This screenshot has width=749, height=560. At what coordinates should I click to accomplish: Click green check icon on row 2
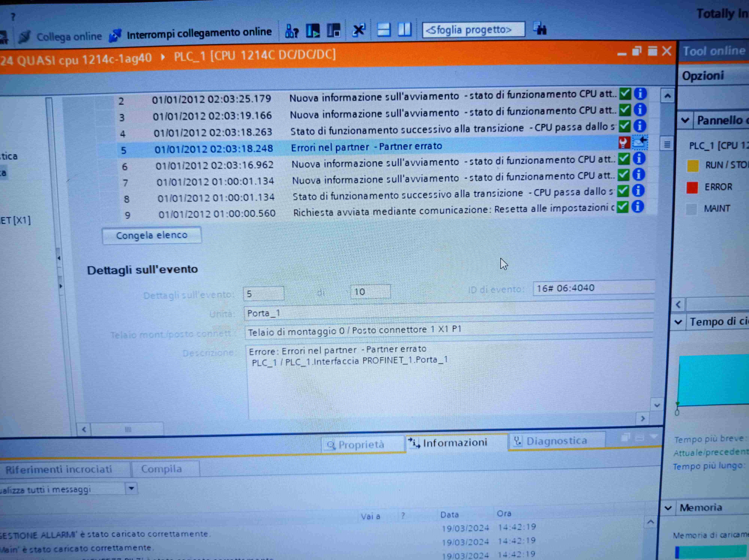[625, 94]
